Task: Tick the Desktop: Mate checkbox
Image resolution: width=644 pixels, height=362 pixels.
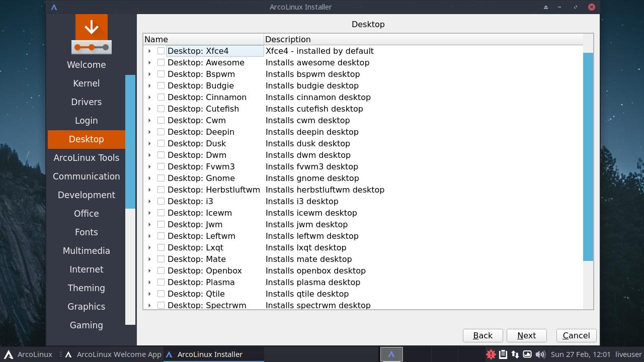Action: click(161, 259)
